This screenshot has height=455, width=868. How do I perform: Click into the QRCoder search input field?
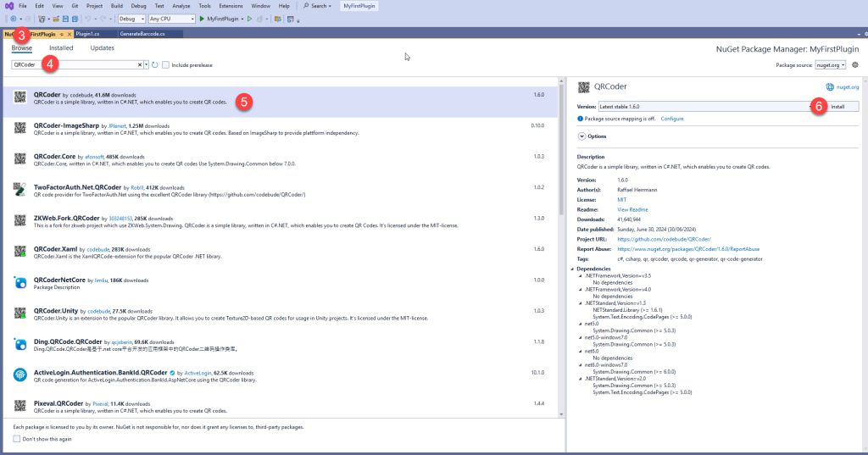[74, 64]
